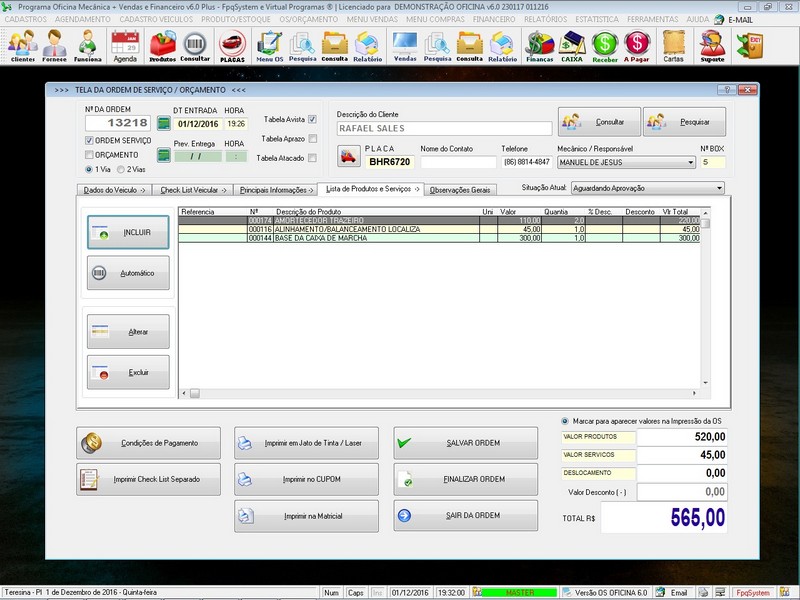Toggle Tabela Aprazo checkbox
Screen dimensions: 800x600
pyautogui.click(x=312, y=139)
